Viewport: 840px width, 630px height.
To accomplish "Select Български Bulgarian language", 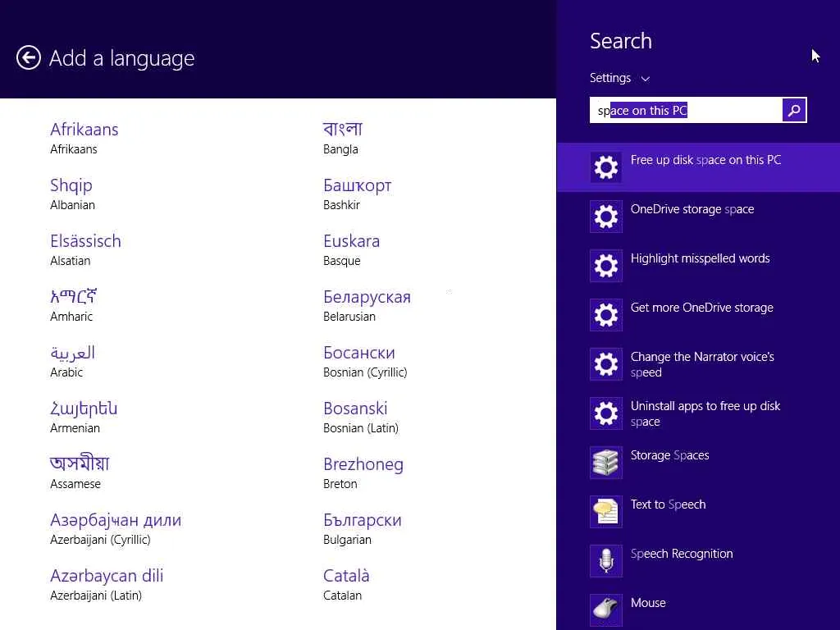I will 363,528.
